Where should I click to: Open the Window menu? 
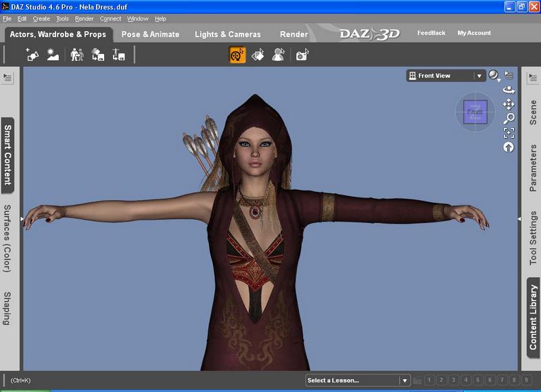coord(138,19)
